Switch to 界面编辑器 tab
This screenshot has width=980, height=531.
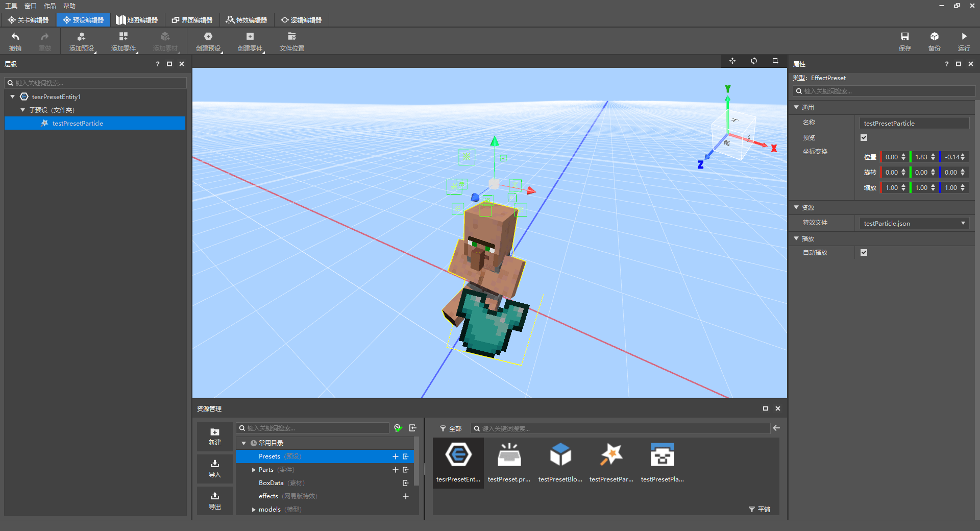point(192,20)
